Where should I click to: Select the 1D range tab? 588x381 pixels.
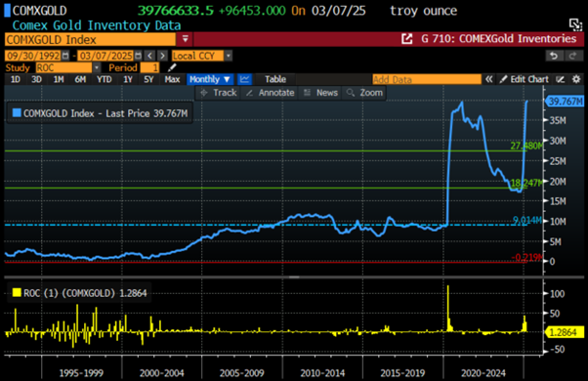tap(16, 79)
